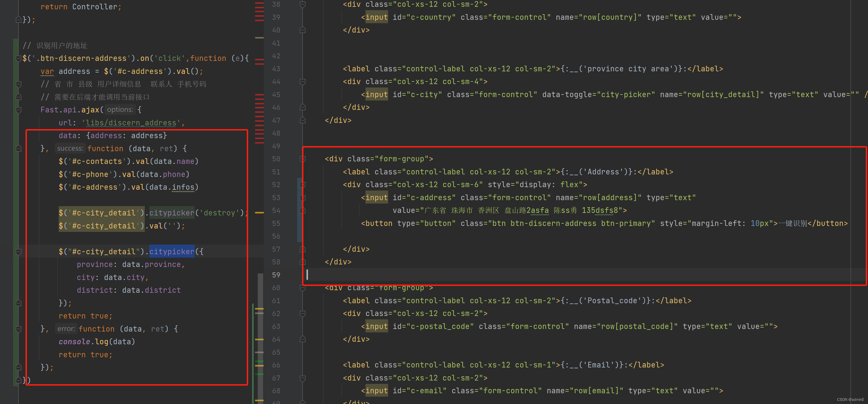This screenshot has height=404, width=868.
Task: Click line number 66 in gutter
Action: pos(276,365)
